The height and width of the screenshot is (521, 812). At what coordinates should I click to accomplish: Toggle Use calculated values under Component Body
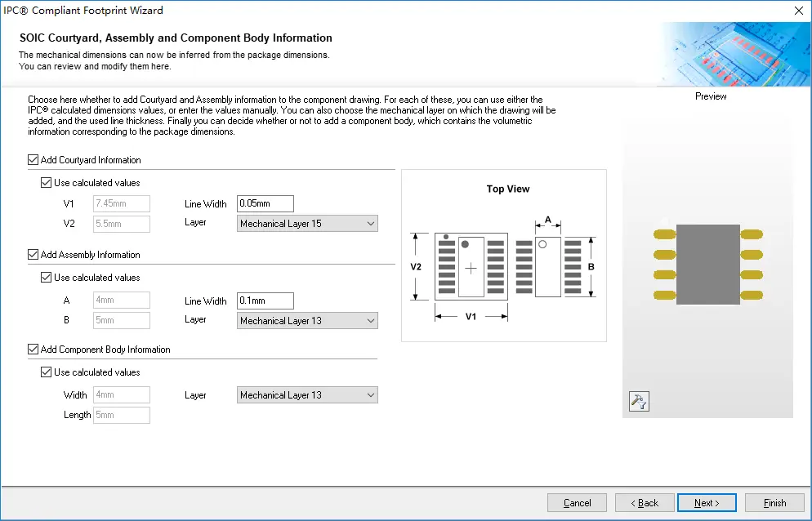point(47,372)
